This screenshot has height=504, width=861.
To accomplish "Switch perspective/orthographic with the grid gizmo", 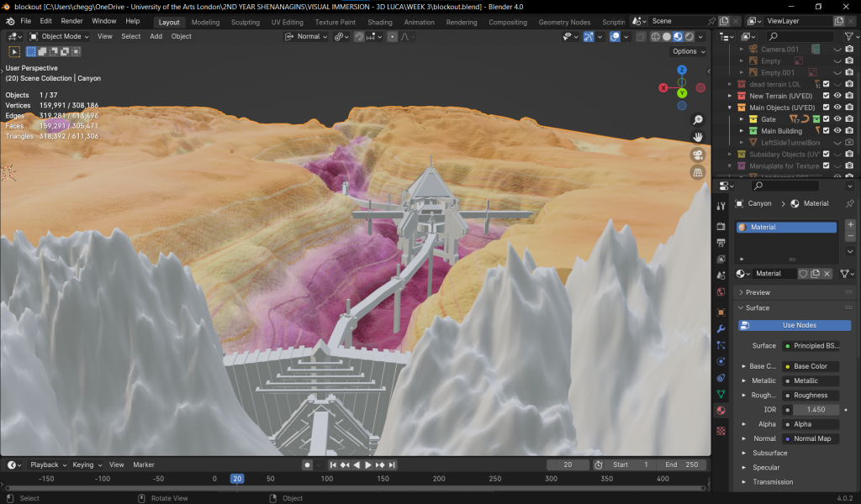I will tap(697, 173).
